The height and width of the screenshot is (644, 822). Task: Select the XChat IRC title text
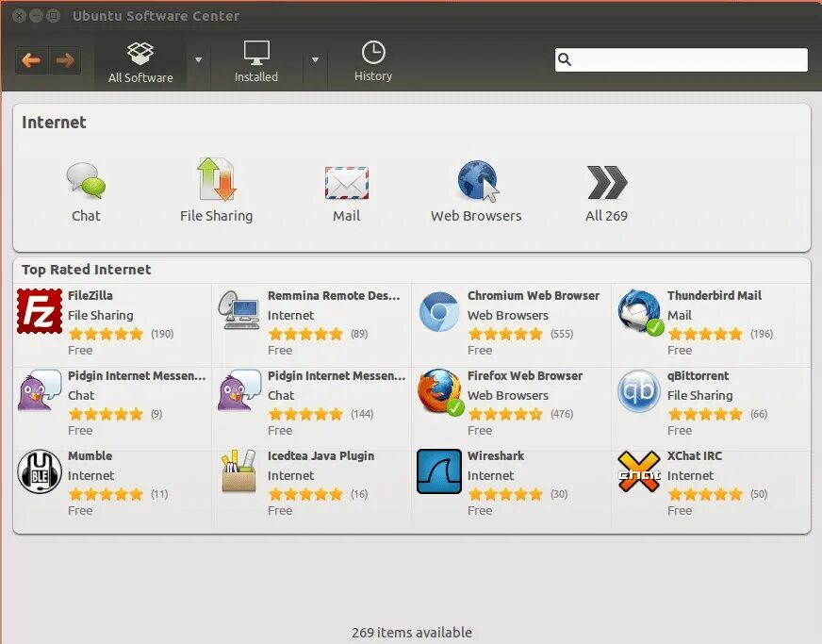click(695, 456)
